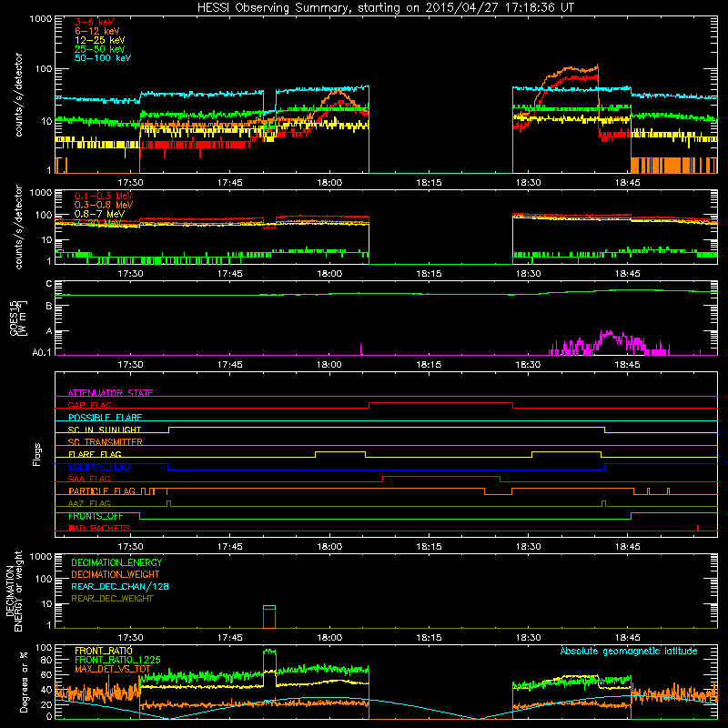
Task: Click the raised red SAA_FLAG step segment
Action: [441, 476]
